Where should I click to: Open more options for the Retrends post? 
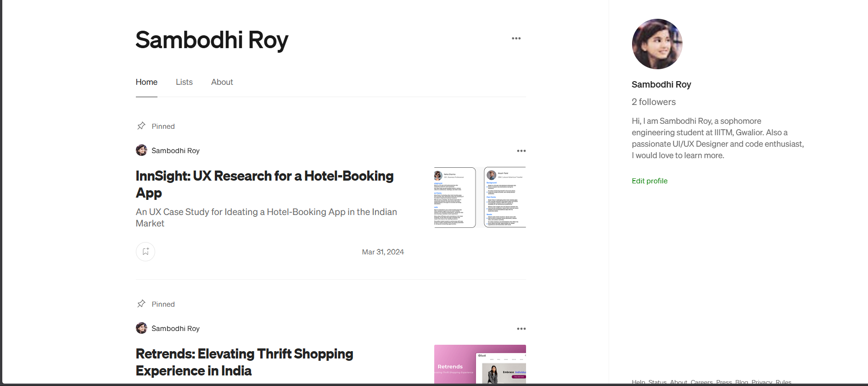521,329
